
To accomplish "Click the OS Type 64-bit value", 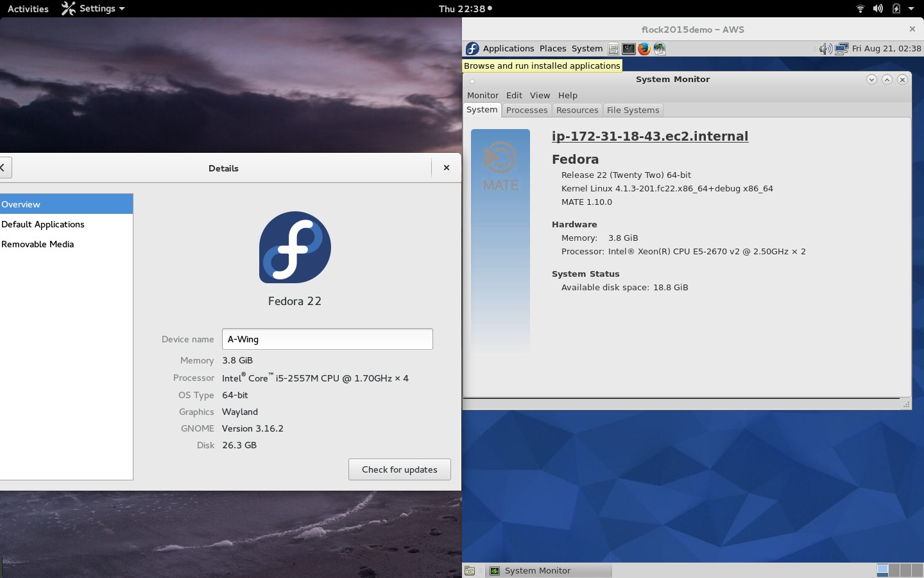I will coord(235,395).
